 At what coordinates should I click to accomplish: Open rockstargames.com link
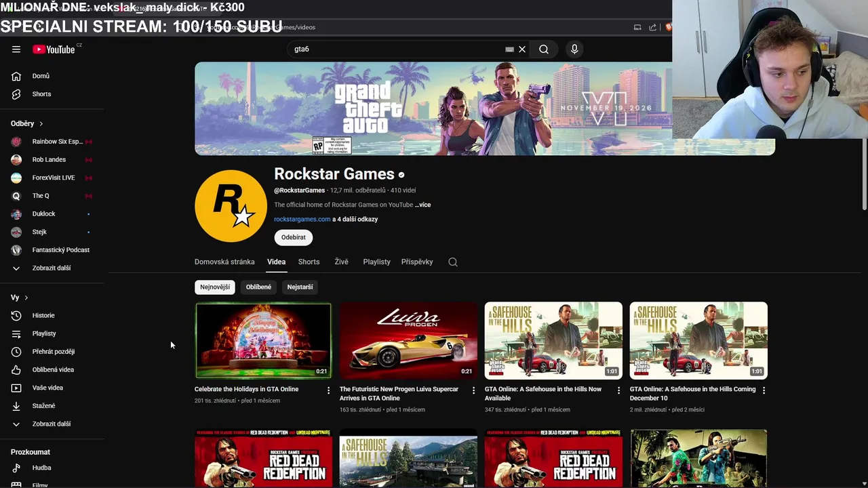(302, 220)
